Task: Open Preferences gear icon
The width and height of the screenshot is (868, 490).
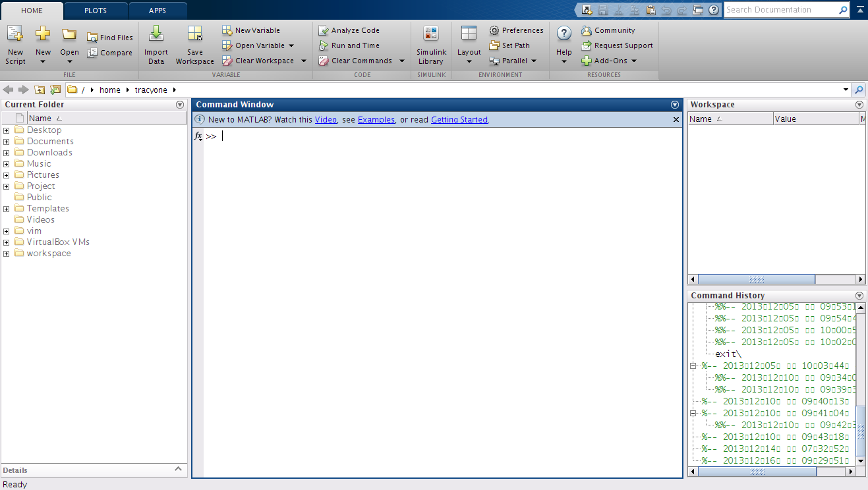Action: [x=494, y=30]
